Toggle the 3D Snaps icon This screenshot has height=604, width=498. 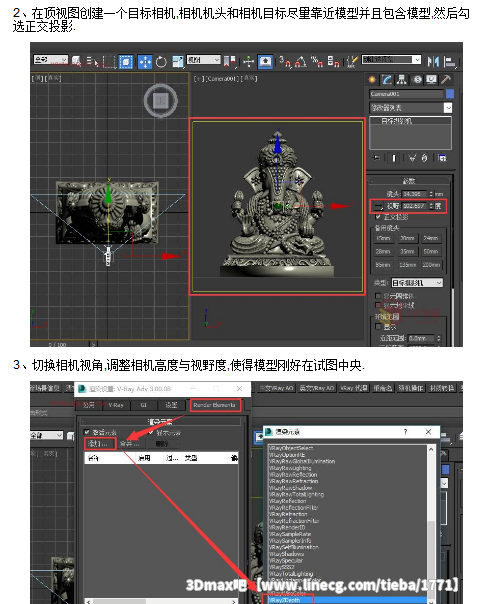pos(285,62)
